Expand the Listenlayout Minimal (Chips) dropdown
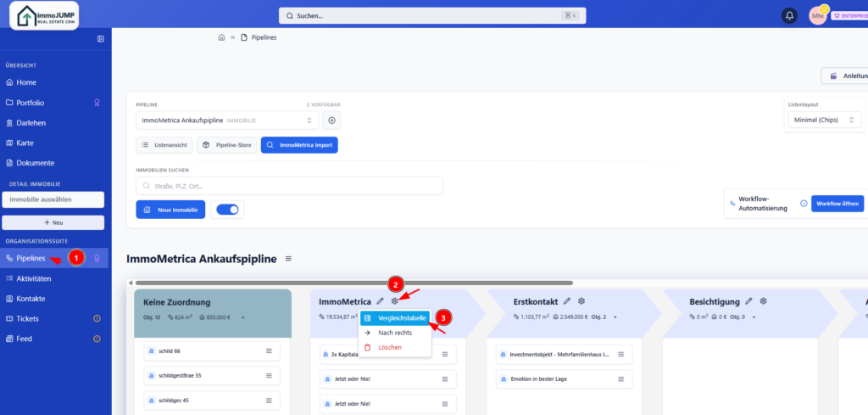Image resolution: width=868 pixels, height=415 pixels. 824,121
